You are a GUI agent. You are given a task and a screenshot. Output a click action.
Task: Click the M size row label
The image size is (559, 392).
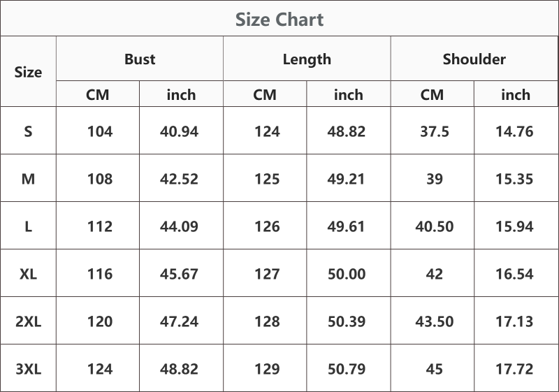(x=28, y=179)
